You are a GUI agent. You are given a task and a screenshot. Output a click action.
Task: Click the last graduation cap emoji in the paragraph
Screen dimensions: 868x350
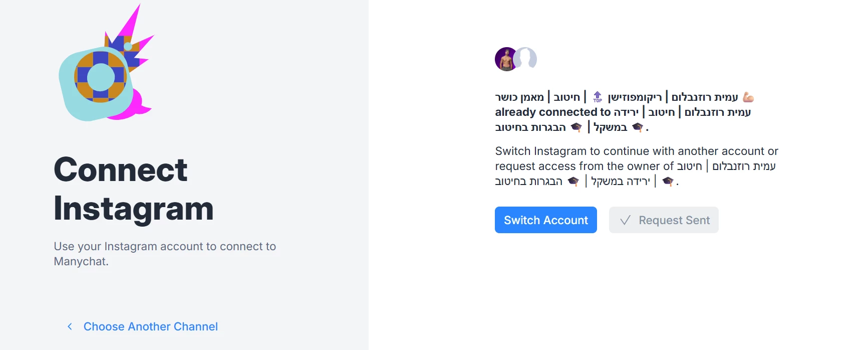click(x=668, y=181)
